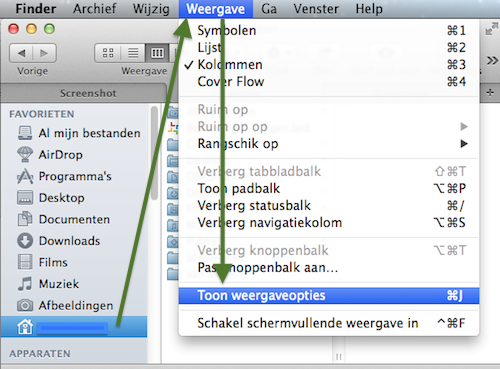The width and height of the screenshot is (500, 369).
Task: Select Toon weergaveopties
Action: [329, 296]
